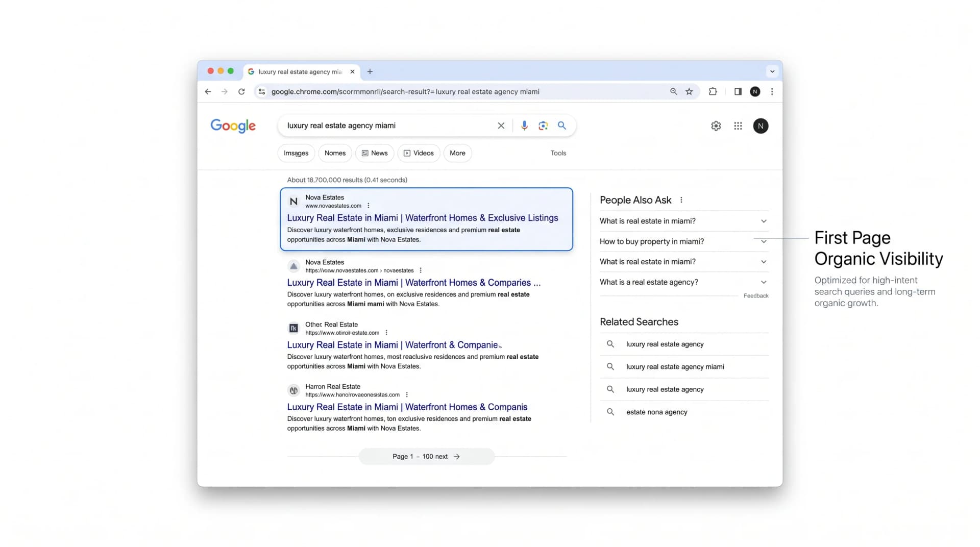Reload the page with the refresh icon
The width and height of the screenshot is (980, 547).
point(241,92)
